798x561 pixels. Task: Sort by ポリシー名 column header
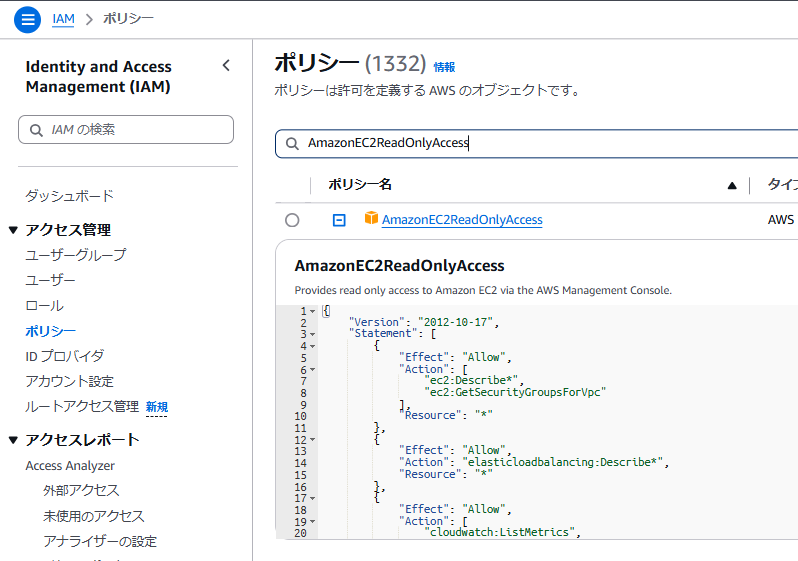point(360,184)
